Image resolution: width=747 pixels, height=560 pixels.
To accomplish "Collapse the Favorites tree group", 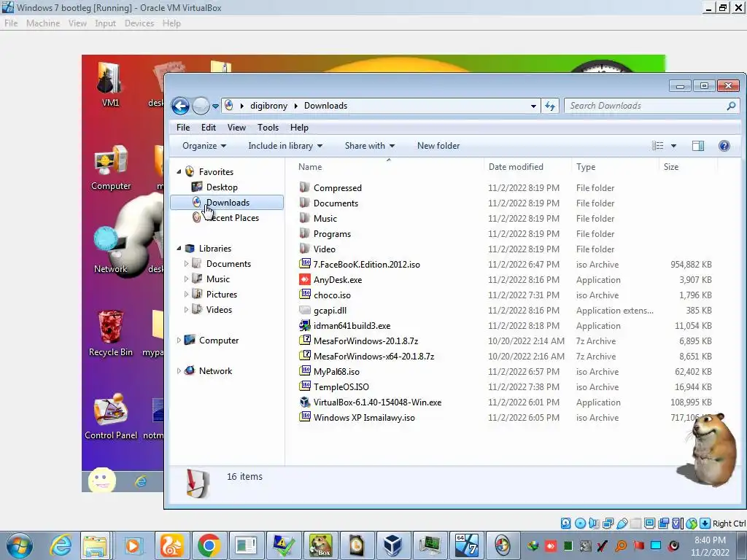I will click(x=179, y=172).
